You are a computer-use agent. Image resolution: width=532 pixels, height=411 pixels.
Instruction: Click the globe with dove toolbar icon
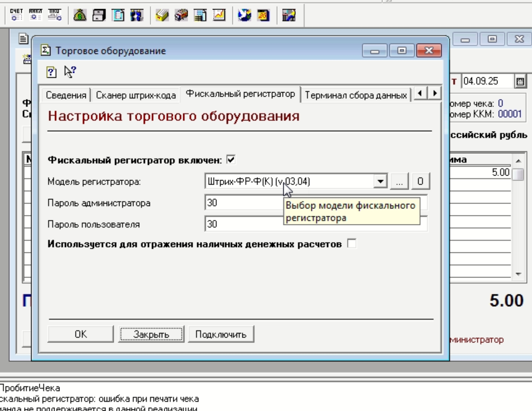[x=244, y=15]
